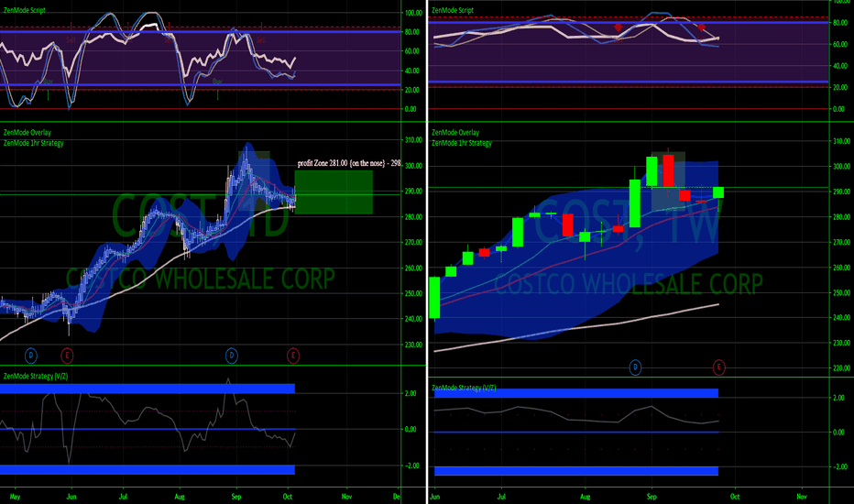The image size is (854, 504).
Task: Click the 2.00 level on daily V/Z axis
Action: point(411,393)
